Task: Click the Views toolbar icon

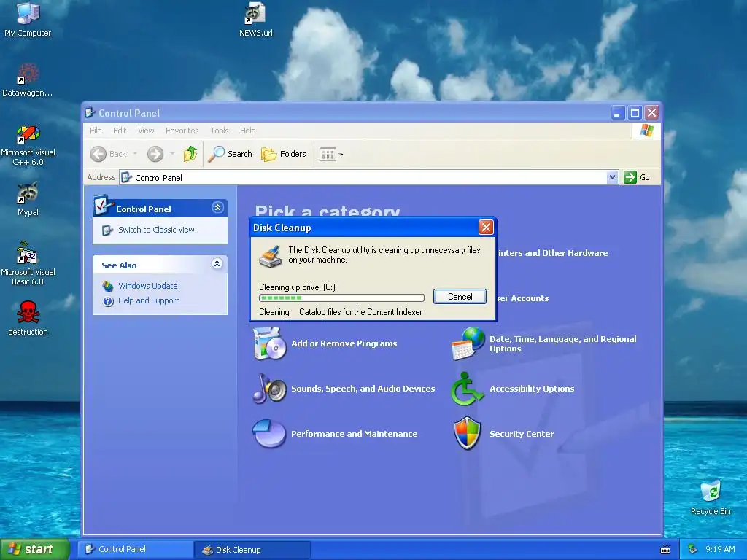Action: 328,155
